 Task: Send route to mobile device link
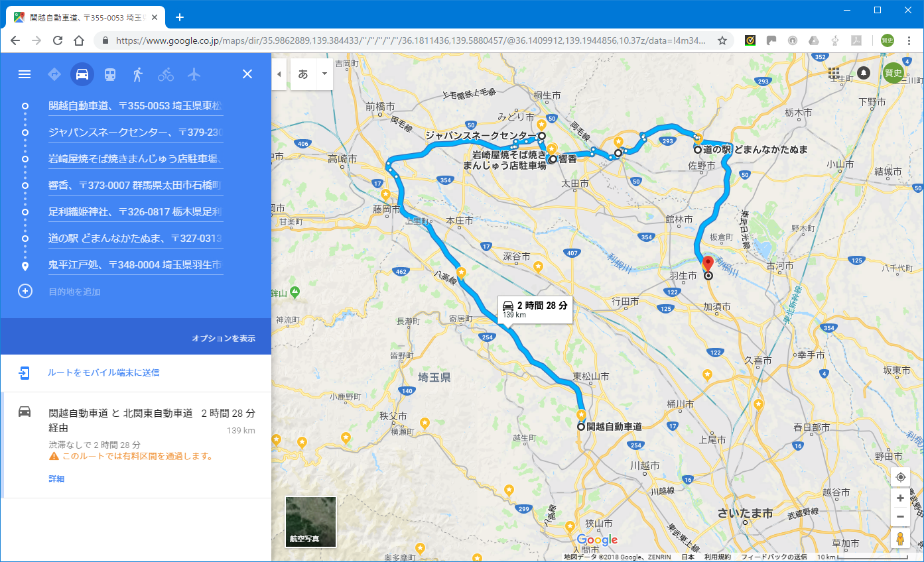click(103, 373)
